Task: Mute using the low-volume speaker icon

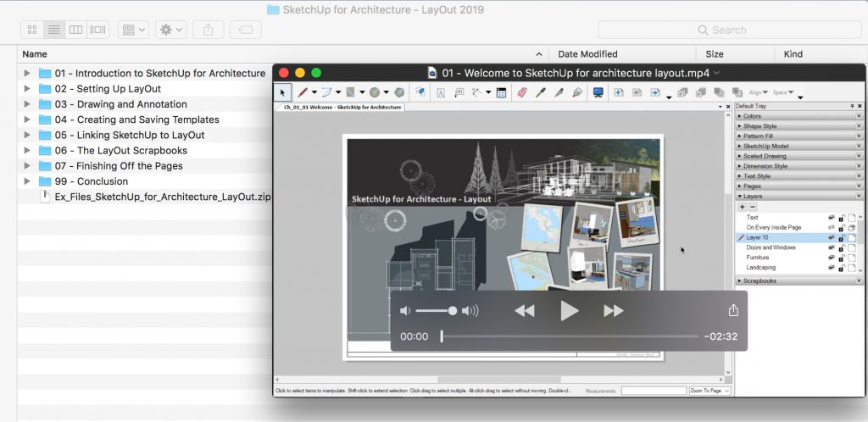Action: pyautogui.click(x=405, y=311)
